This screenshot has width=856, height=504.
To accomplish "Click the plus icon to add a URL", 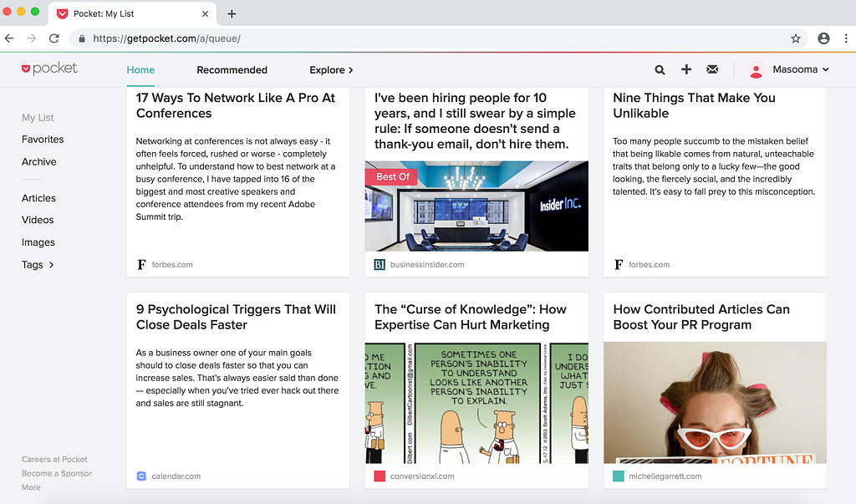I will (686, 69).
